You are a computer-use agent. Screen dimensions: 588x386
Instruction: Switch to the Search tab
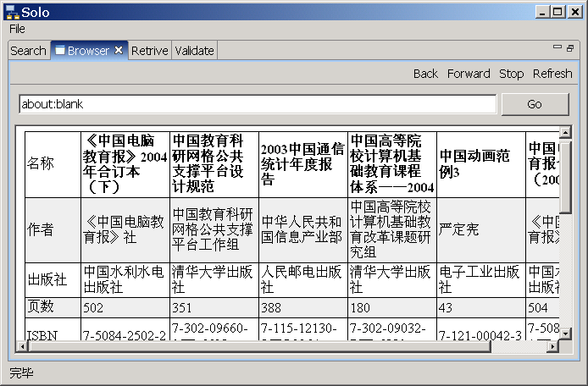click(29, 51)
